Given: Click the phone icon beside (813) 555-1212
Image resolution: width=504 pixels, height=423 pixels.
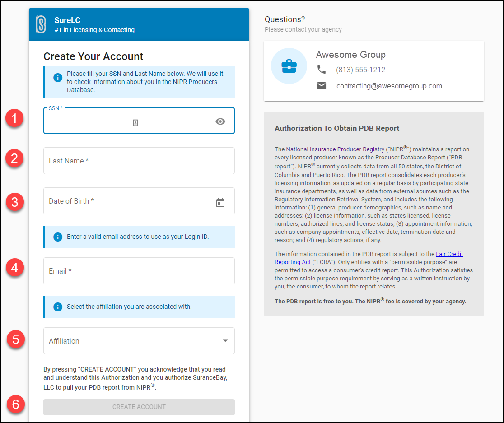Looking at the screenshot, I should tap(322, 70).
